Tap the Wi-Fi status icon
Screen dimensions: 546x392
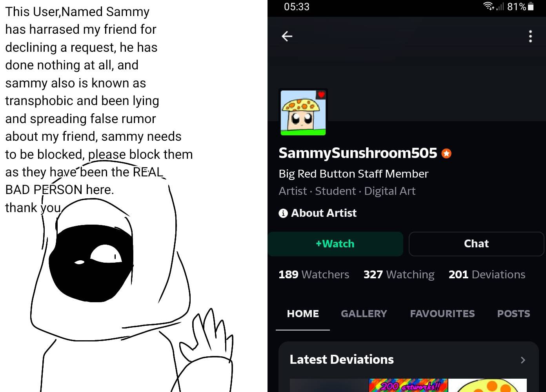489,6
